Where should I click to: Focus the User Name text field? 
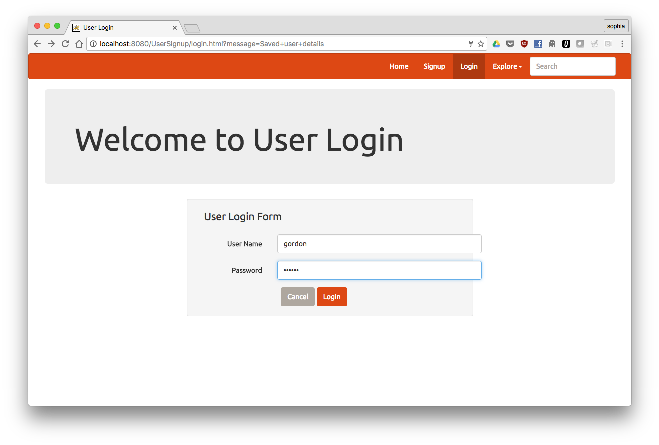[x=379, y=243]
